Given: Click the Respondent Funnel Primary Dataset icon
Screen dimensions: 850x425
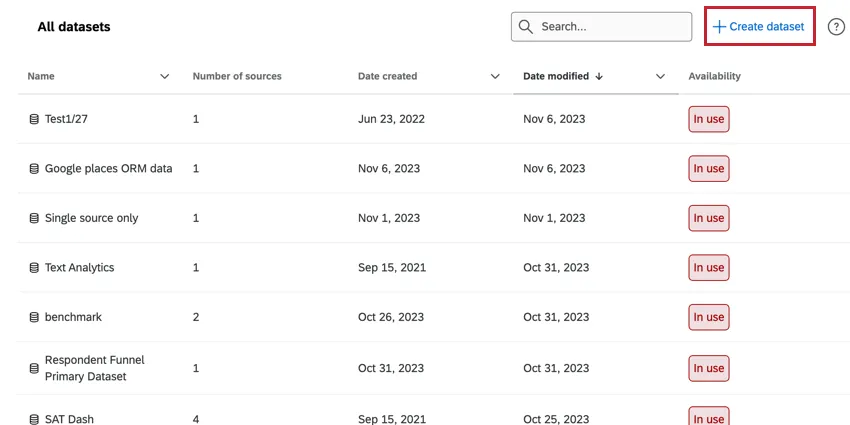Looking at the screenshot, I should 34,368.
